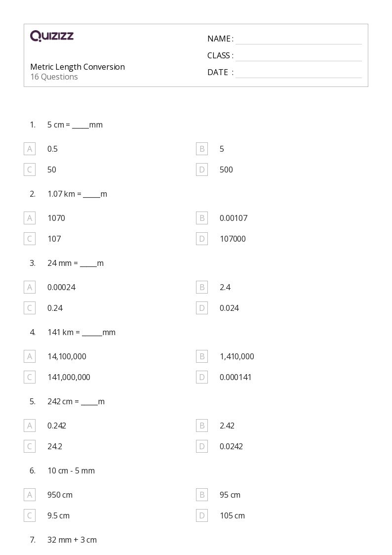Tick box C for answer 50
392x555 pixels.
coord(30,170)
